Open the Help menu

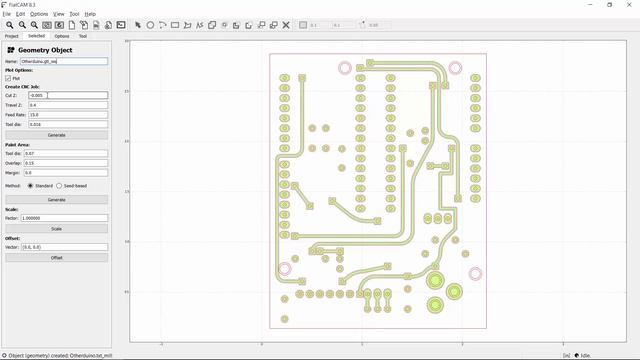90,14
